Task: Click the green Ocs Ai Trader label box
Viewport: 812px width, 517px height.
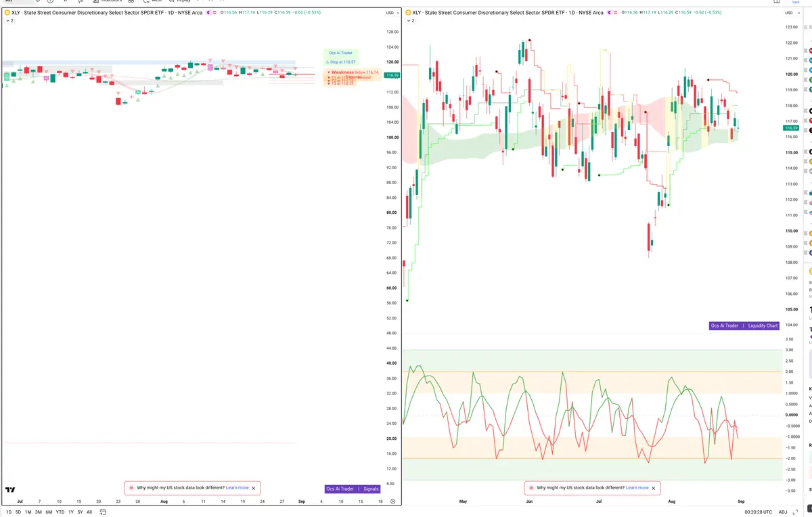Action: pyautogui.click(x=340, y=53)
